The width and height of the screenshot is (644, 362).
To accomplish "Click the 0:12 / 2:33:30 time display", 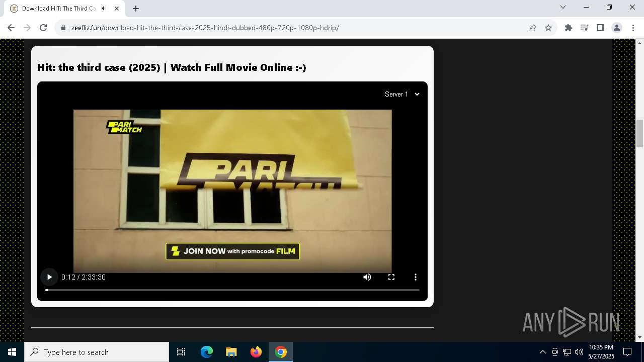I will click(x=84, y=277).
